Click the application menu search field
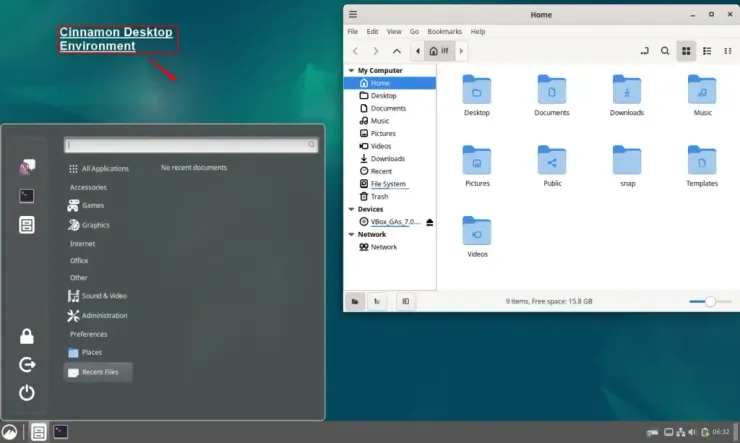The image size is (740, 443). click(x=191, y=145)
